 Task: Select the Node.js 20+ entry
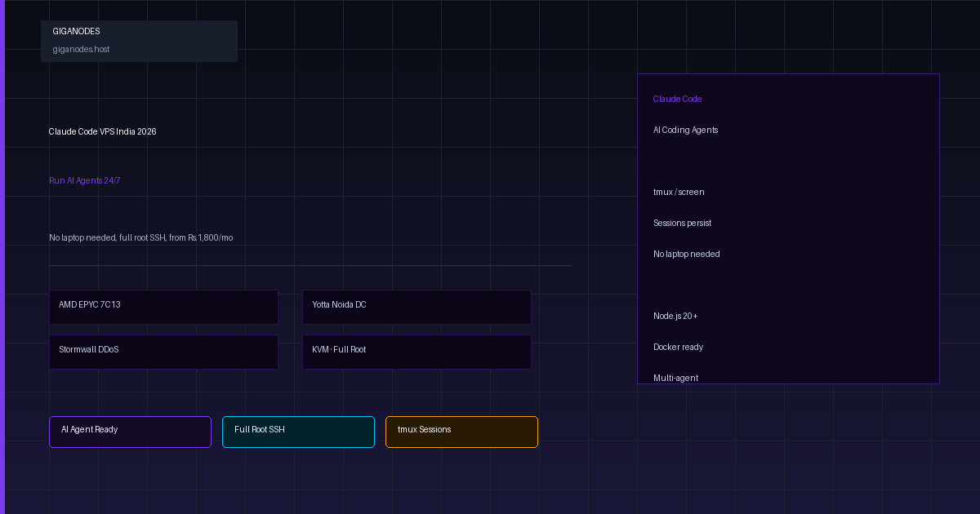coord(675,316)
